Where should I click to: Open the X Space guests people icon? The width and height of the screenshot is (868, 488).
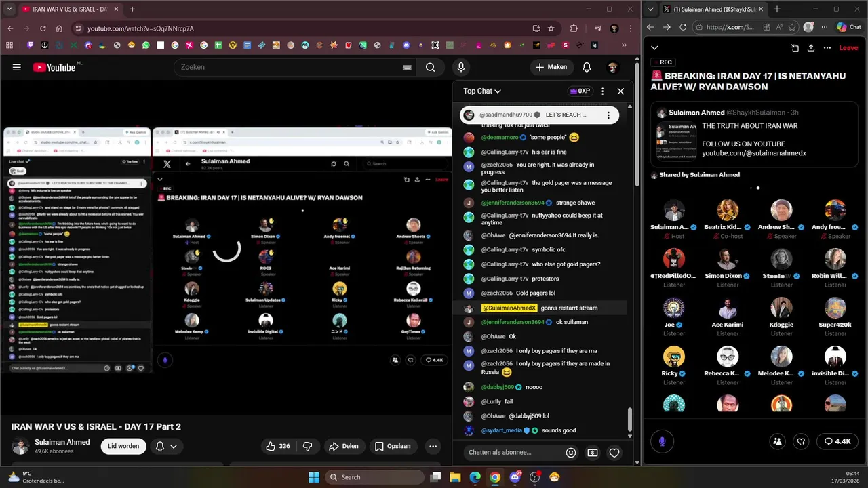[x=778, y=441]
